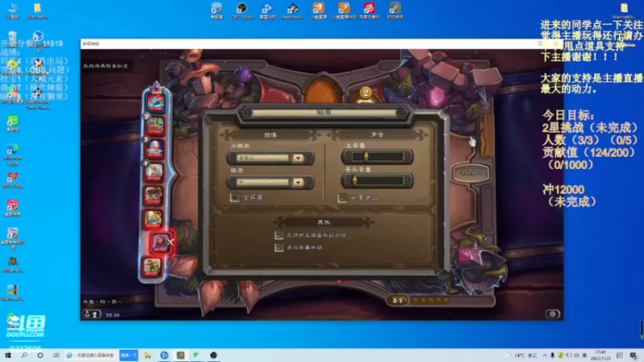Click the Hearthstone settings gear icon
644x362 pixels.
tap(552, 314)
